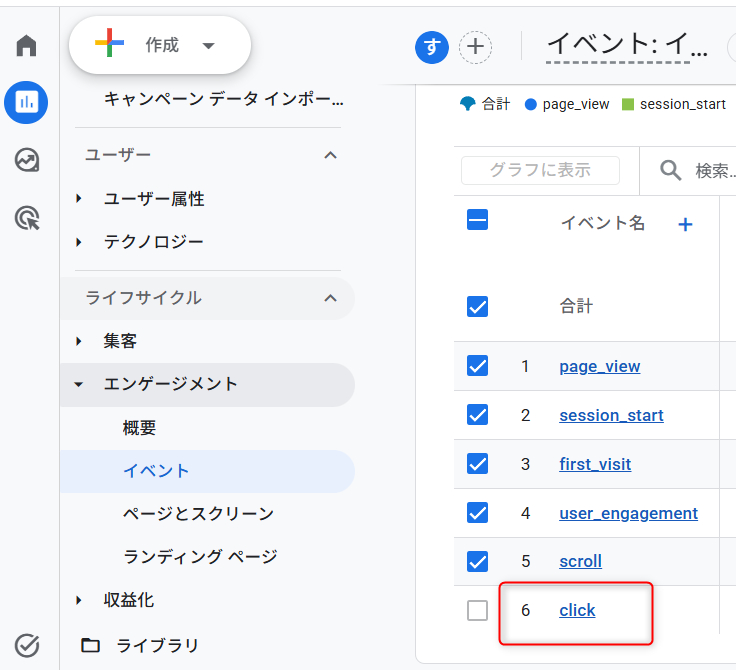The width and height of the screenshot is (736, 670).
Task: Open the Explore icon in sidebar
Action: (27, 160)
